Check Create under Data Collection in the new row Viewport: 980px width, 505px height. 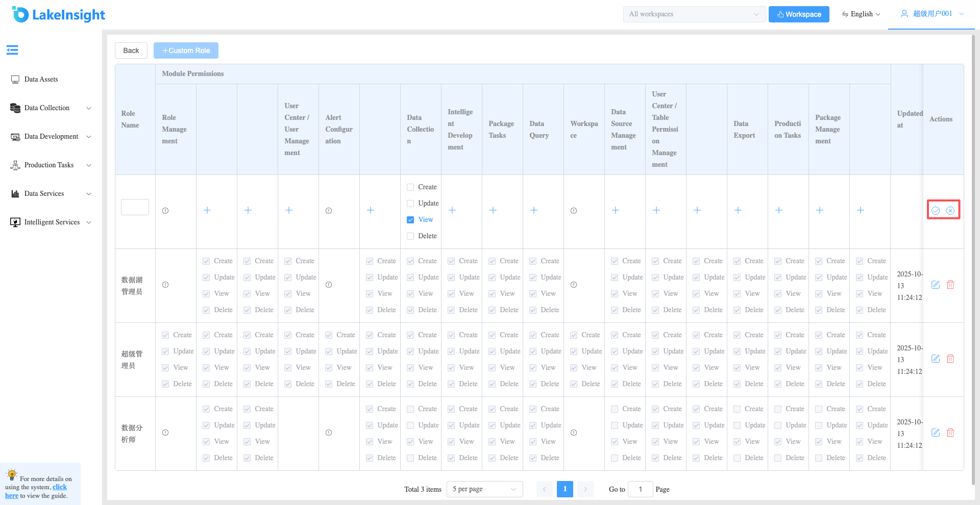410,187
